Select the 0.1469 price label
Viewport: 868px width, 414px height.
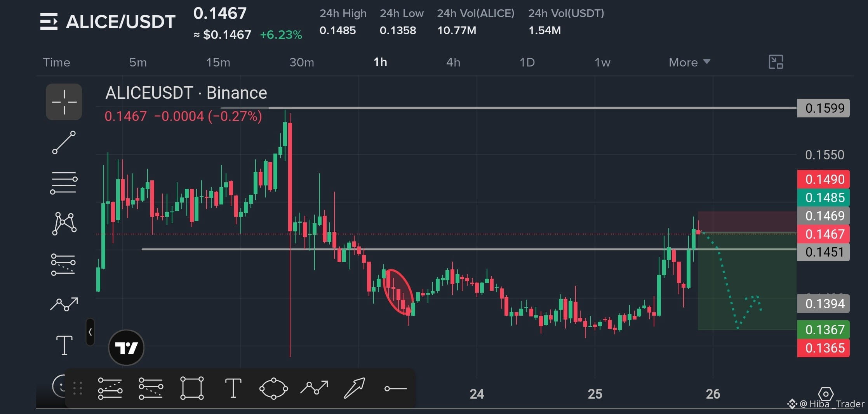[823, 216]
